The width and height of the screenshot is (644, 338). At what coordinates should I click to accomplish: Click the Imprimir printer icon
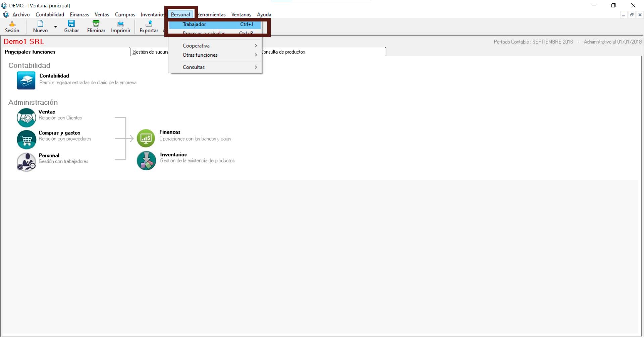pos(120,23)
